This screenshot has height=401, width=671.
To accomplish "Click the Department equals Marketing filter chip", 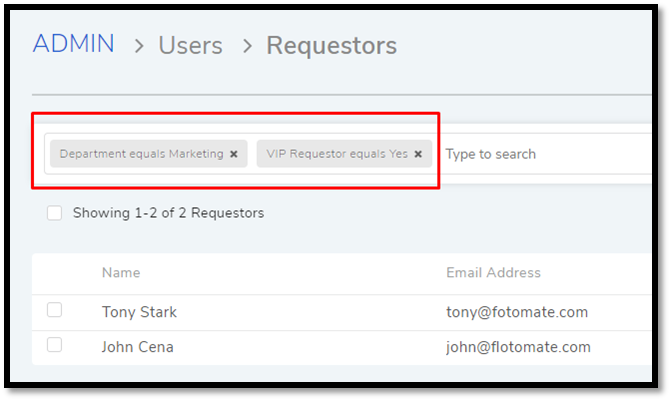I will (x=141, y=154).
